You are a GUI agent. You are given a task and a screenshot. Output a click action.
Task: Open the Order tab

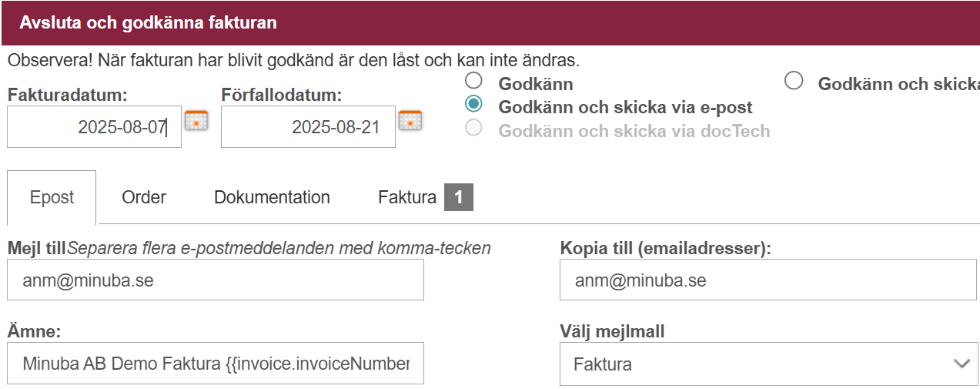[x=144, y=197]
